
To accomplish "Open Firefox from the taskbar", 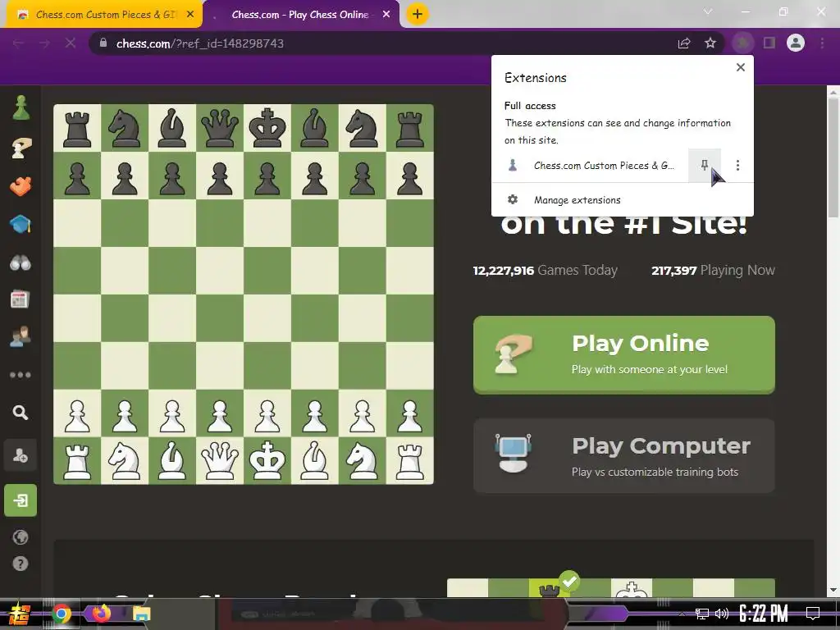I will (101, 614).
